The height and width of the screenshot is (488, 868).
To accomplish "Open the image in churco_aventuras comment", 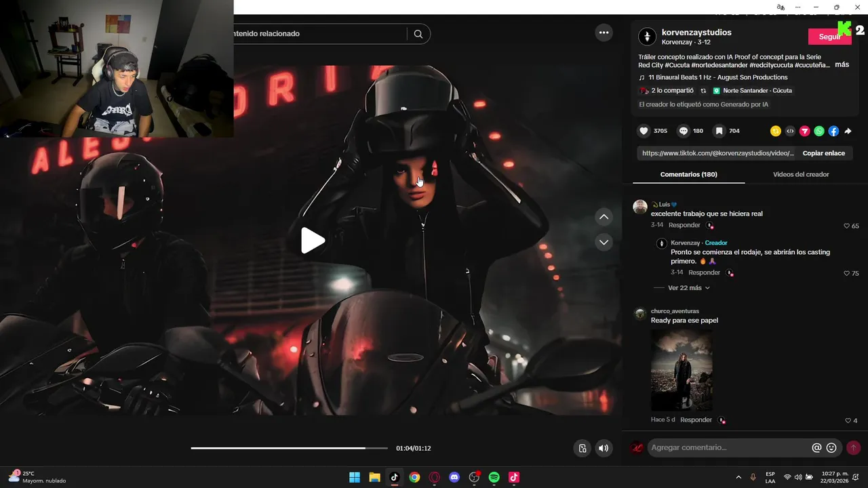I will coord(682,370).
